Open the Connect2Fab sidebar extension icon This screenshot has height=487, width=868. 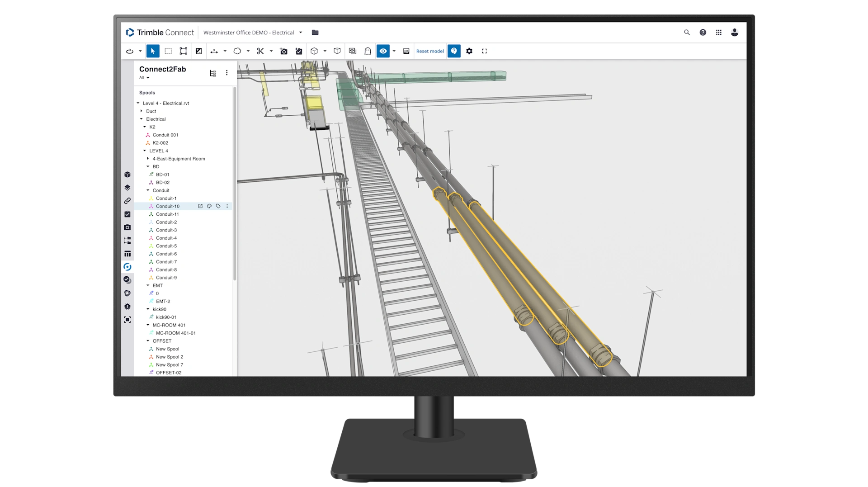click(x=127, y=267)
